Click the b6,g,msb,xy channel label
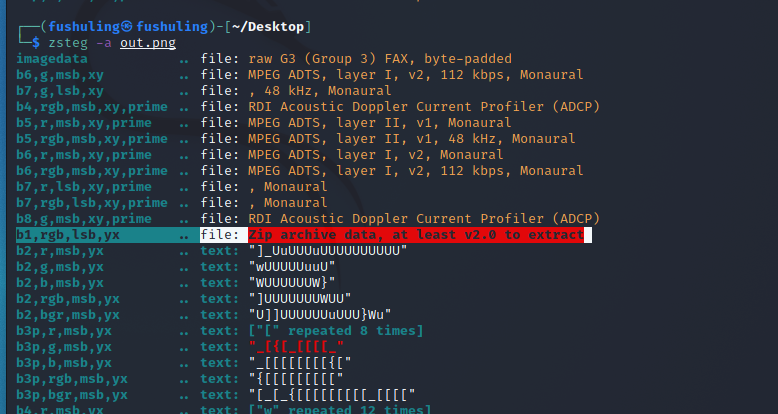The image size is (778, 414). pyautogui.click(x=60, y=75)
